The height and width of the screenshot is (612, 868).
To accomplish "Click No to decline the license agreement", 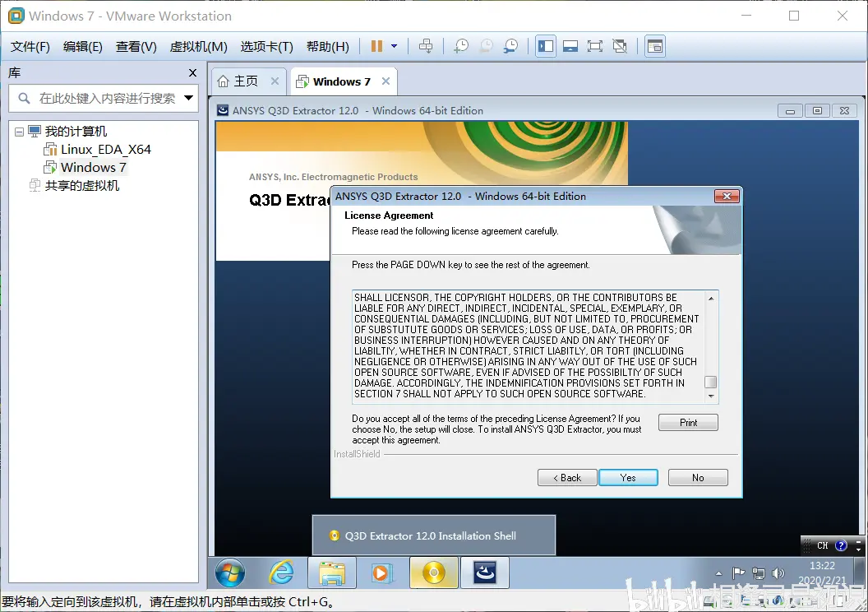I will 698,478.
